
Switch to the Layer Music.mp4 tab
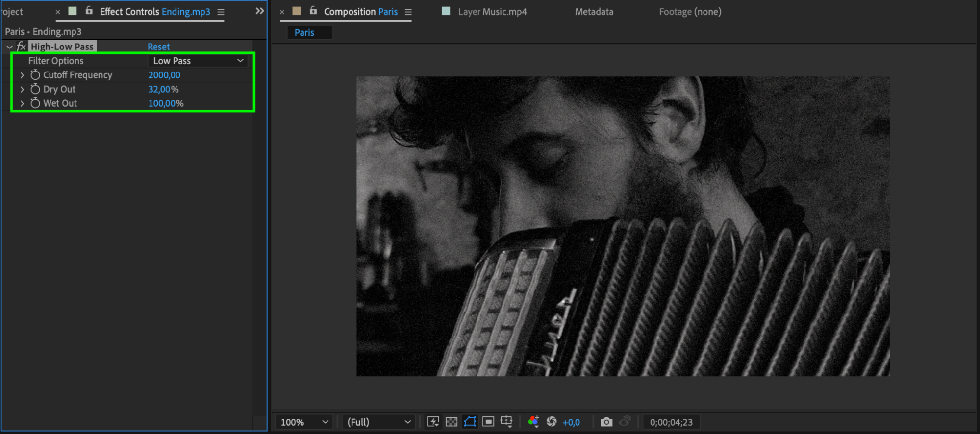coord(492,12)
